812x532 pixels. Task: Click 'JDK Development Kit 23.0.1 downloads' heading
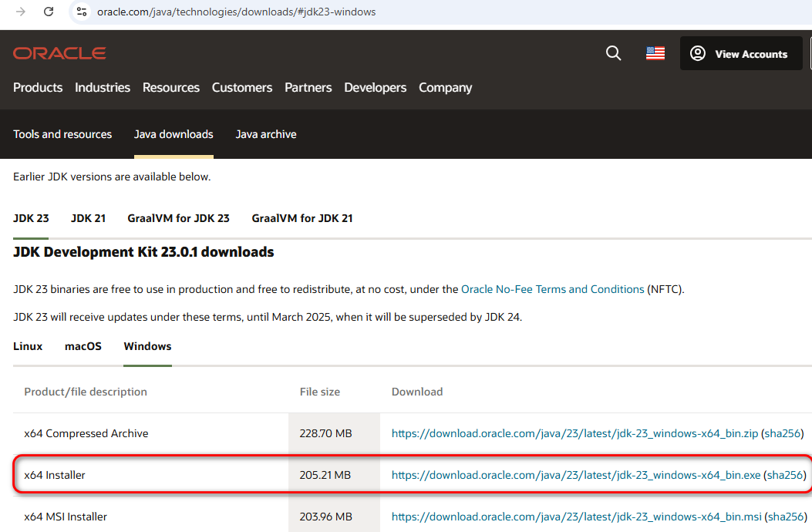[x=143, y=252]
